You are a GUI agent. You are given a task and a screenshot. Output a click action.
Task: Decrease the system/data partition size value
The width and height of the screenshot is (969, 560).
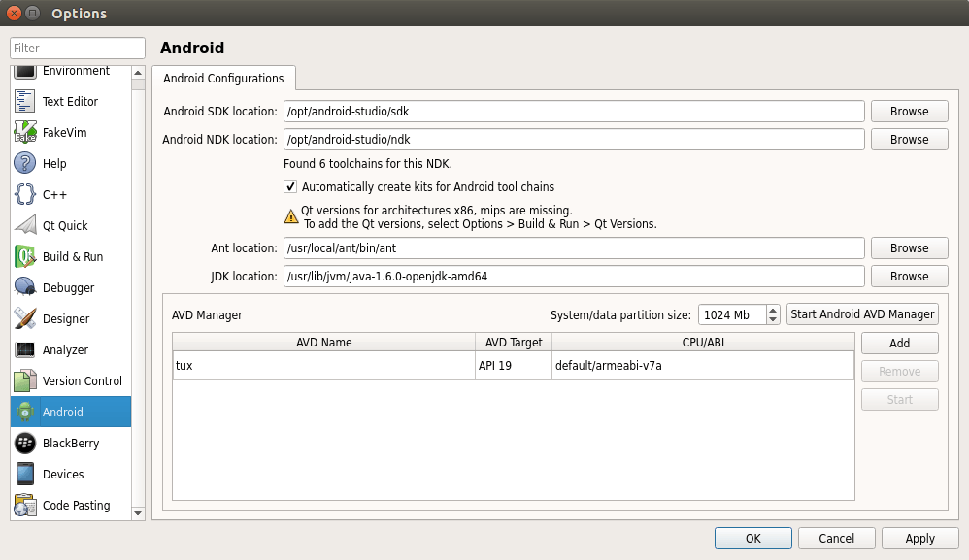(x=773, y=319)
